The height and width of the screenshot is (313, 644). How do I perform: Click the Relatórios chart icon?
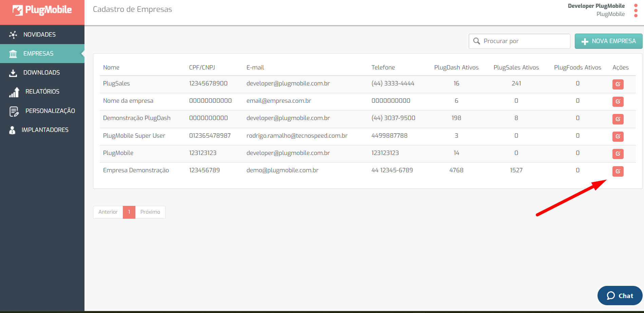[x=14, y=92]
